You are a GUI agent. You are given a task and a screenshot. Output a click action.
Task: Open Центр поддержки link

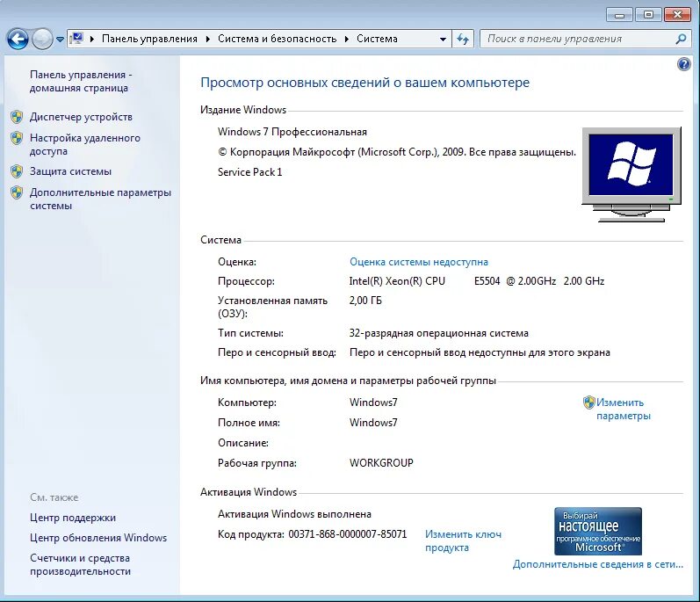[73, 518]
